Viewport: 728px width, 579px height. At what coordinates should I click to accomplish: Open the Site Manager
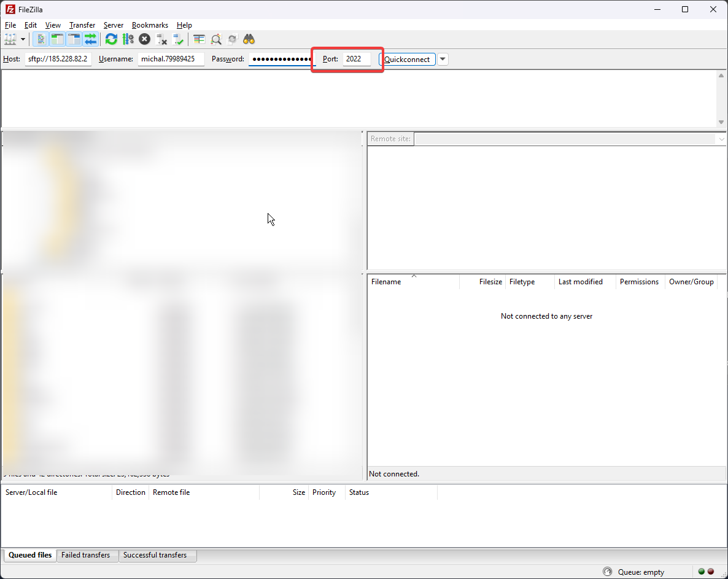point(10,39)
